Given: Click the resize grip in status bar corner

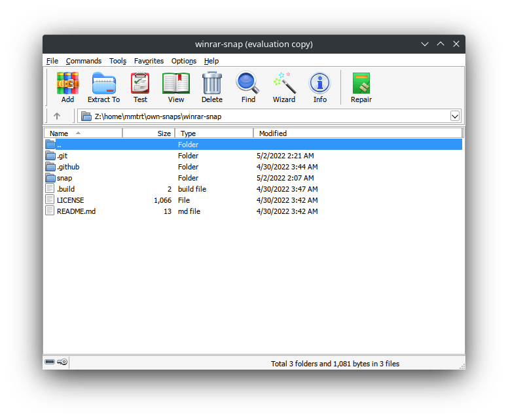Looking at the screenshot, I should [462, 366].
